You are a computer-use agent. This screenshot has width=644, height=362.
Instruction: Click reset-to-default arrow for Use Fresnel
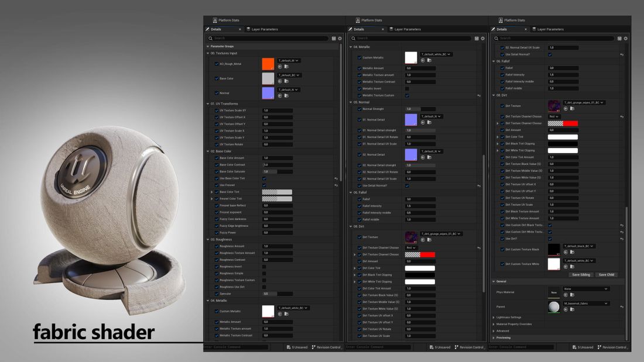pos(336,185)
